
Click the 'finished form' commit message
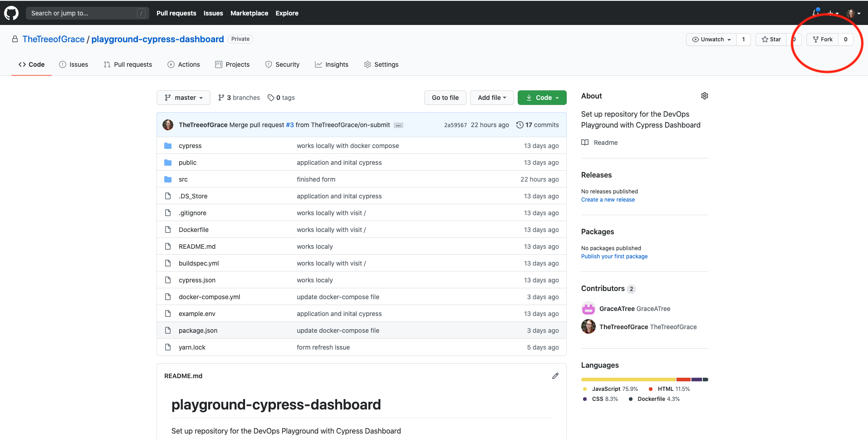coord(316,179)
